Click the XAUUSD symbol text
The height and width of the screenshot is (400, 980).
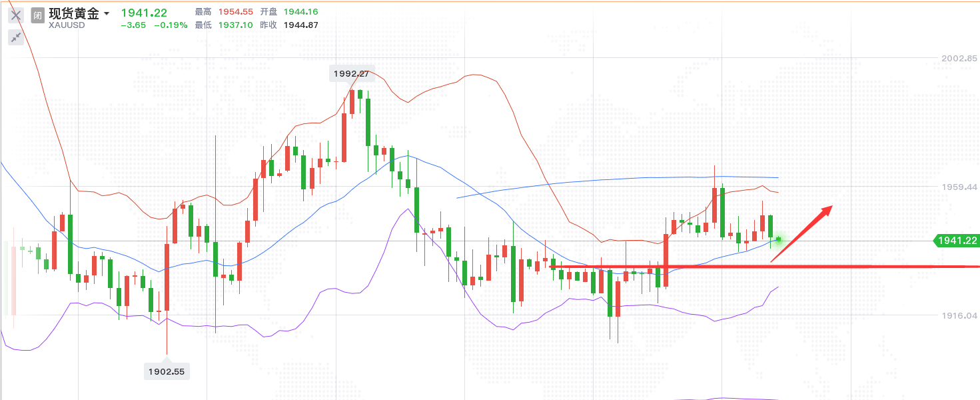65,25
